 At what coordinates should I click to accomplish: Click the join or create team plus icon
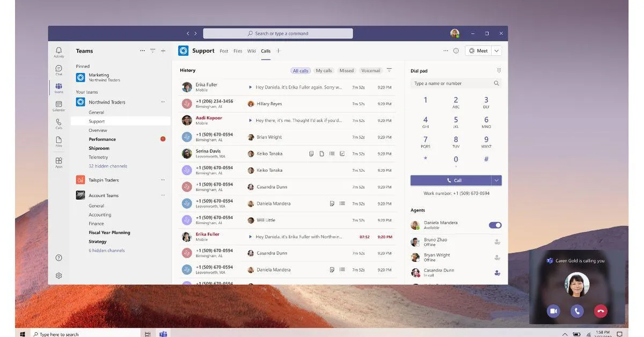click(163, 51)
